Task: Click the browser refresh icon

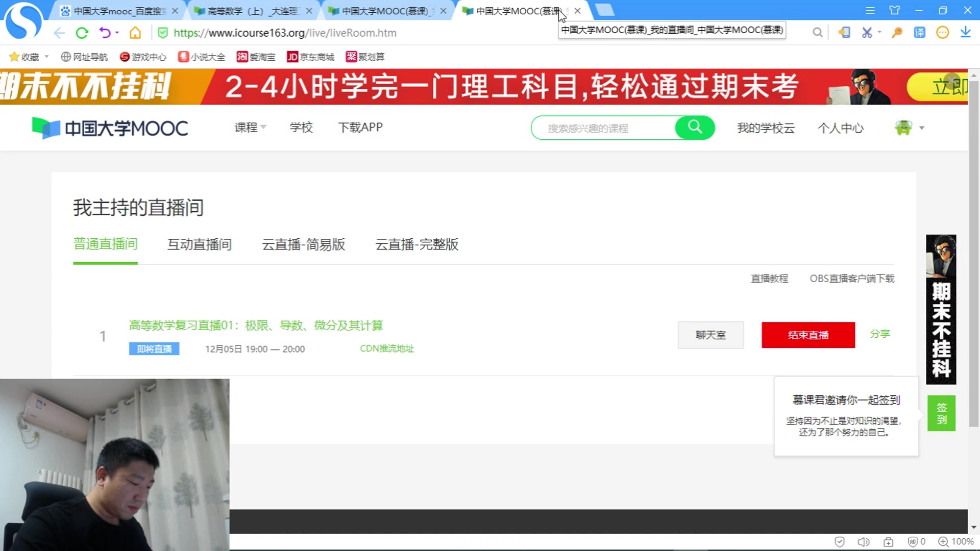Action: click(82, 33)
